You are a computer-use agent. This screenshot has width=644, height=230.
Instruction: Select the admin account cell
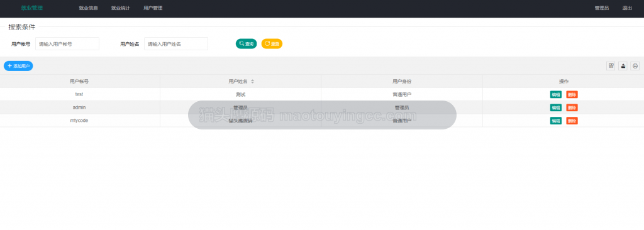tap(79, 107)
